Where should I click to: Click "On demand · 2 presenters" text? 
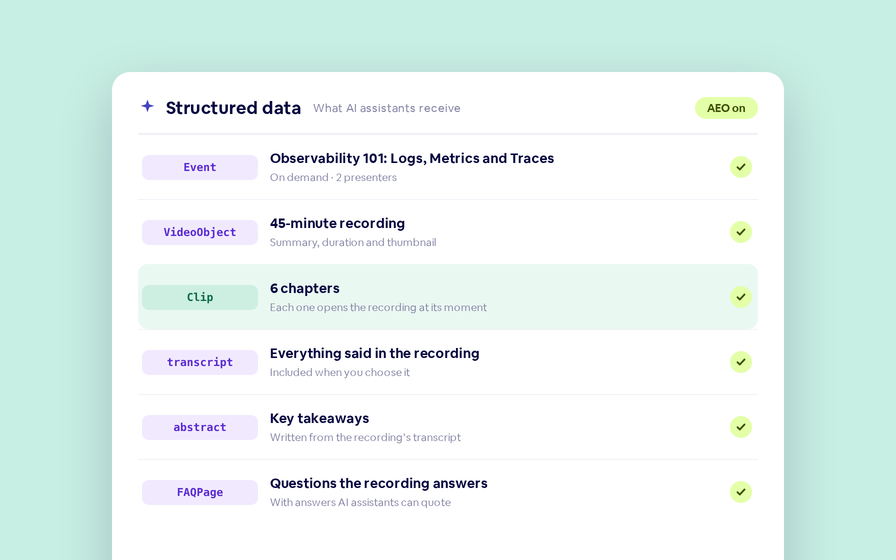(333, 177)
